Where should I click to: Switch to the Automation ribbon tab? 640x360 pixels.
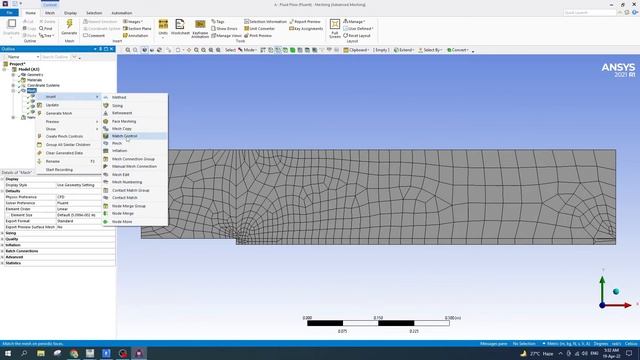pos(122,13)
